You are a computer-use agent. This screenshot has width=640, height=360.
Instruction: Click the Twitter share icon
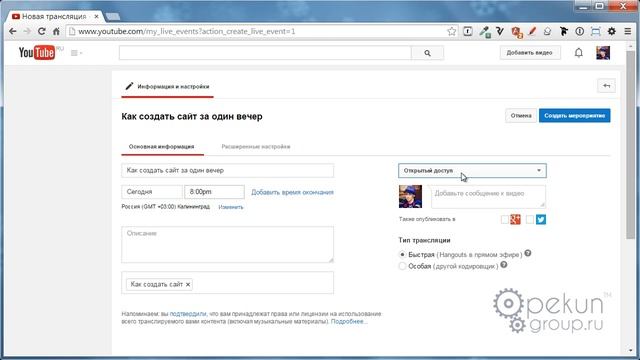[541, 220]
